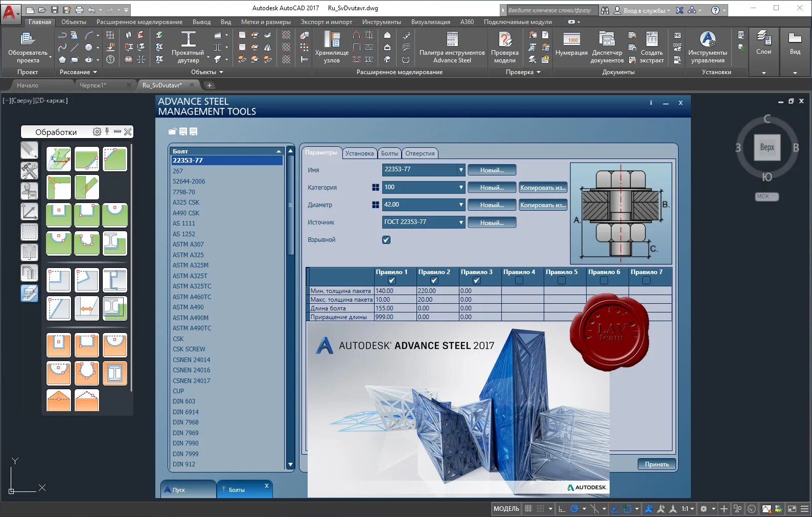The image size is (812, 517).
Task: Expand the Объекты ribbon panel dropdown
Action: coord(207,72)
